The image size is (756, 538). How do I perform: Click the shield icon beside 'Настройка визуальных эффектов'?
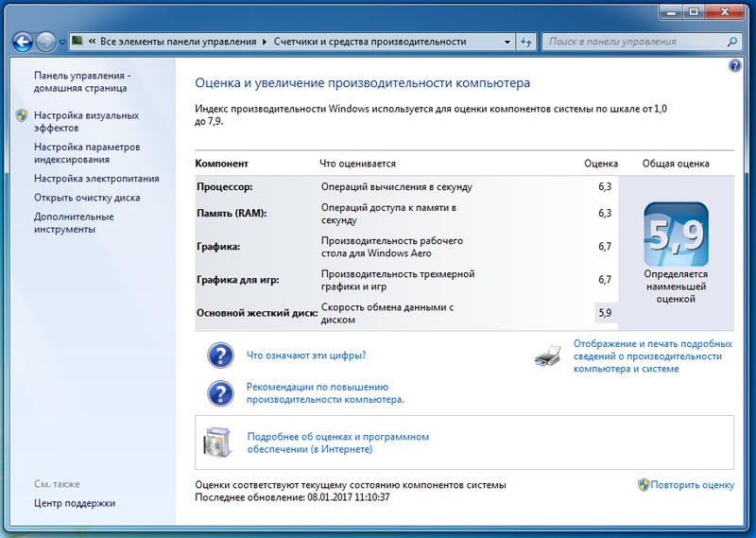pos(22,115)
